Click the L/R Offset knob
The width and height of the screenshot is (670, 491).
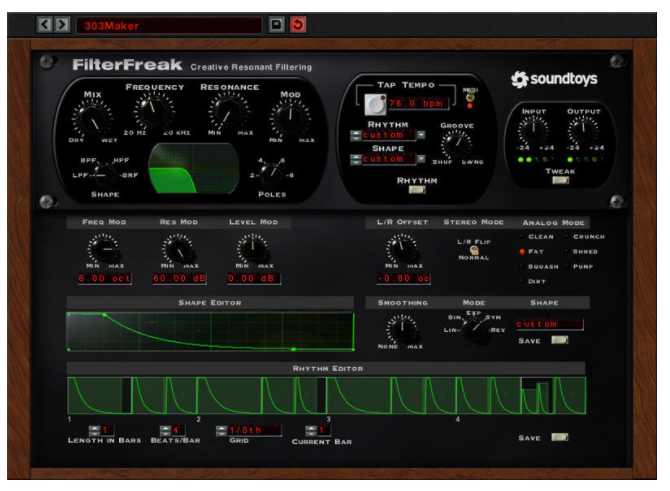coord(402,249)
